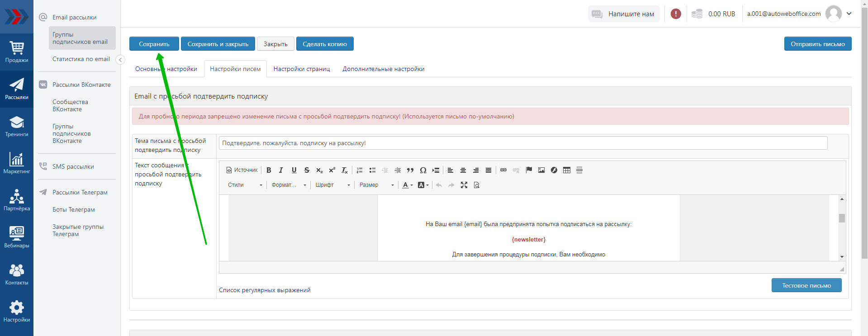Insert a special character (Omega icon)
868x336 pixels.
423,170
